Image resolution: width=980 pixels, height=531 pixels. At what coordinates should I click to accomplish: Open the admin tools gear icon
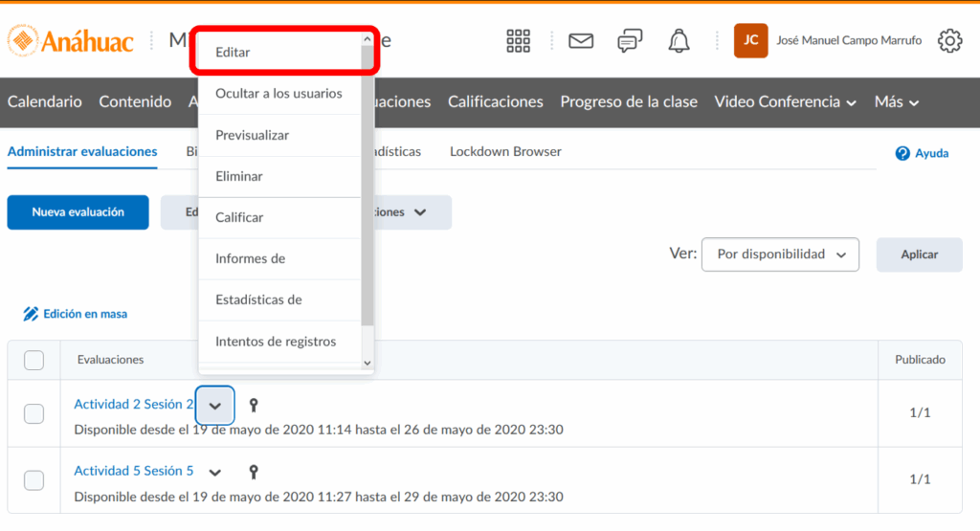pos(949,40)
